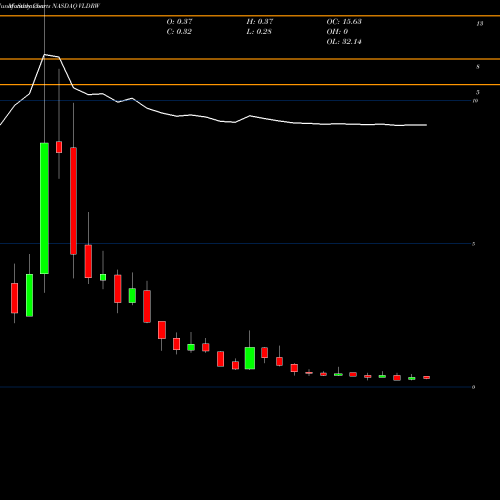Click the 8 price axis label
This screenshot has width=500, height=500.
point(478,67)
